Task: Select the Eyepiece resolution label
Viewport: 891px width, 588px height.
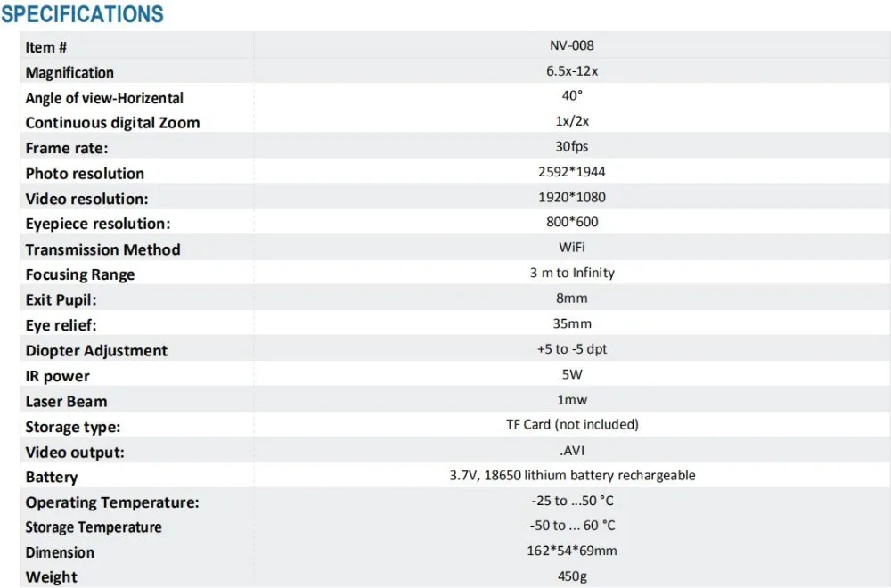Action: [98, 224]
